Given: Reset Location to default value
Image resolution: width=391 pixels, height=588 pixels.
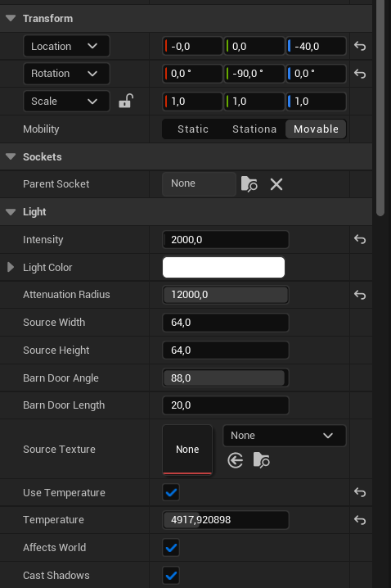Looking at the screenshot, I should point(360,46).
